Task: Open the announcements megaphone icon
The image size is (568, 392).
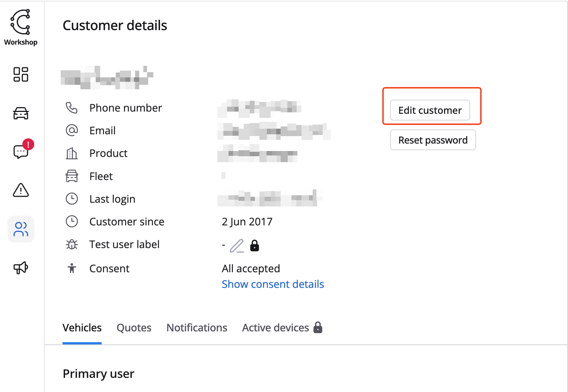Action: point(21,268)
